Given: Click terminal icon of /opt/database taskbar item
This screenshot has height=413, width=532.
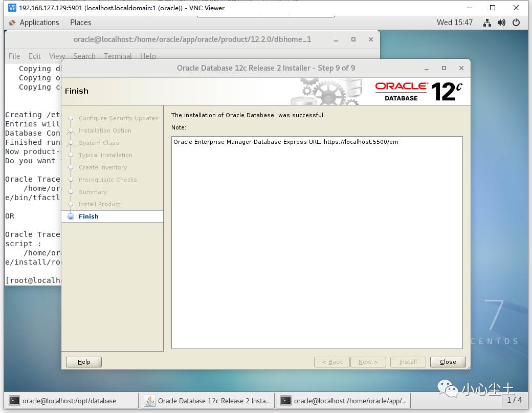Looking at the screenshot, I should [x=14, y=401].
